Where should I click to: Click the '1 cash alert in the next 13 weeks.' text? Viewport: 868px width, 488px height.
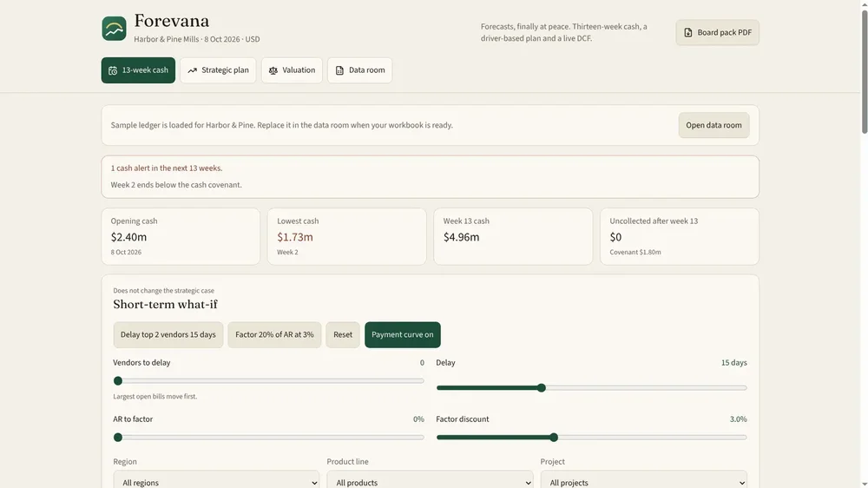pos(167,168)
